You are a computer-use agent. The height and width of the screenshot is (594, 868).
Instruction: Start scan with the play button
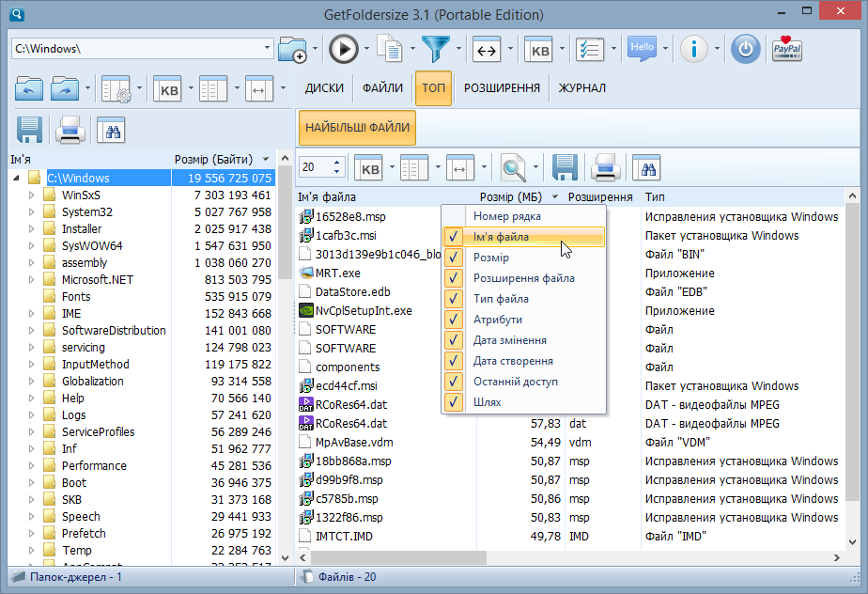[343, 49]
